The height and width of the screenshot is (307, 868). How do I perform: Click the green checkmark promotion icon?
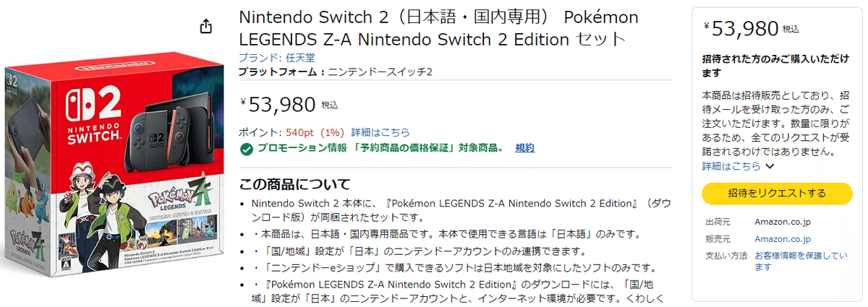tap(246, 149)
